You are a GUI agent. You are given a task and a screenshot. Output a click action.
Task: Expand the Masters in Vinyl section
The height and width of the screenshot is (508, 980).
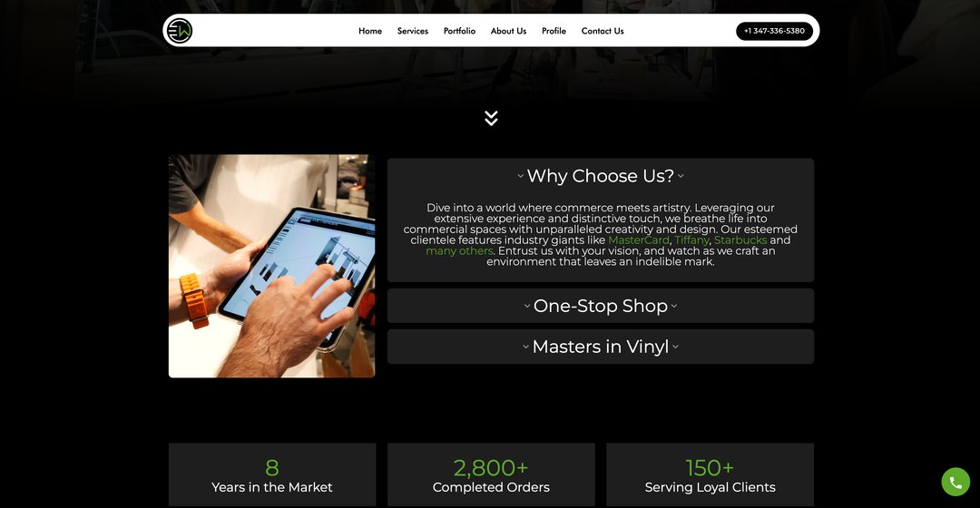(x=601, y=347)
